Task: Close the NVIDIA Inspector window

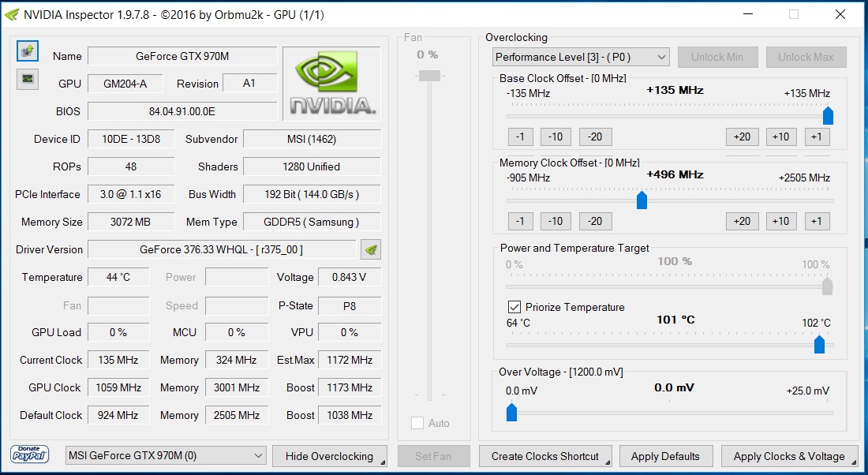Action: point(840,14)
